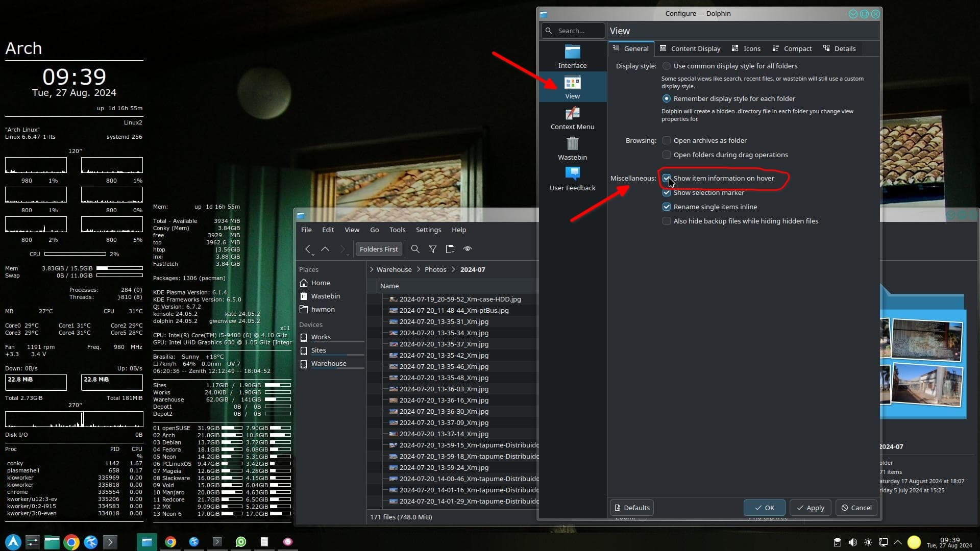Uncheck 'Rename single items inline'
This screenshot has height=551, width=980.
[667, 207]
